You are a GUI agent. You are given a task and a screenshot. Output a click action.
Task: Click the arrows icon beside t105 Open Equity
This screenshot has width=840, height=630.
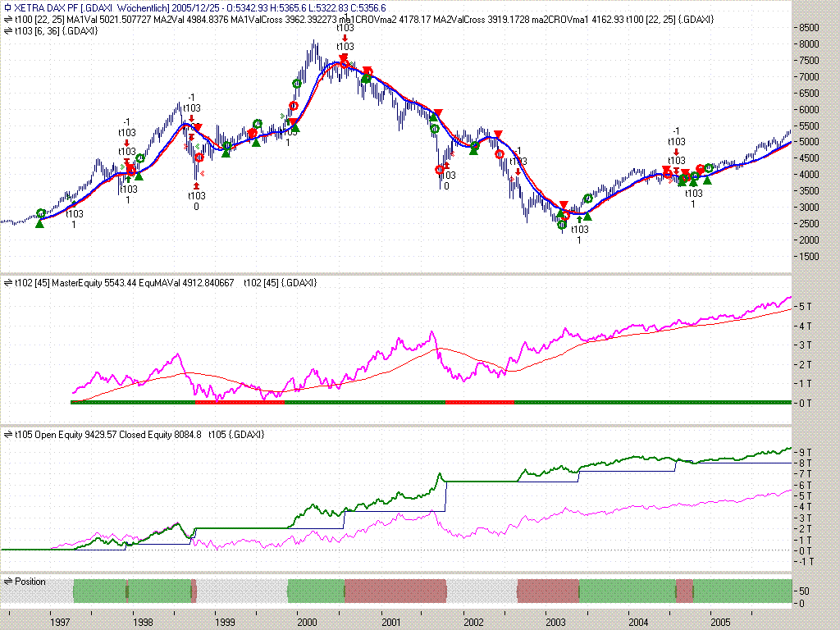pyautogui.click(x=7, y=435)
